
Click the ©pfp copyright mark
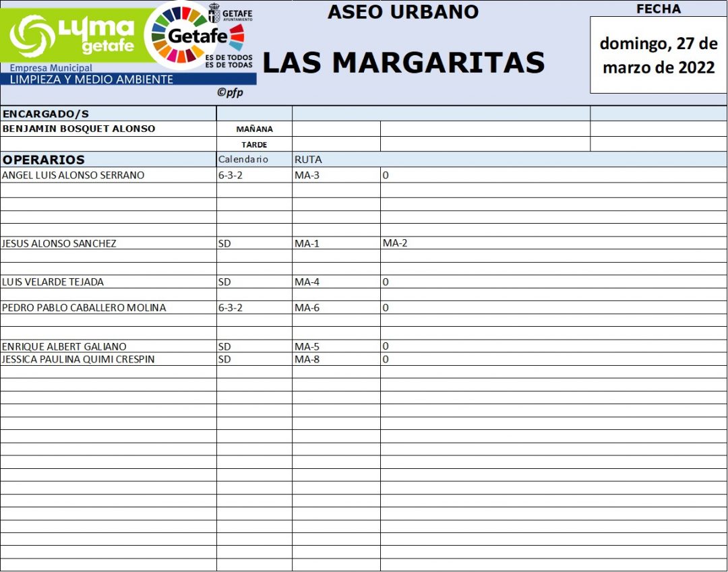click(x=229, y=92)
